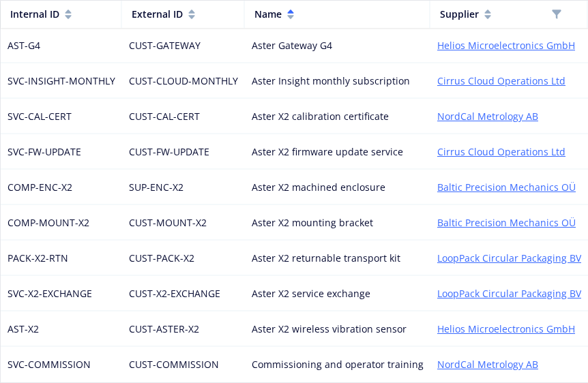
Task: Click the Supplier column sort arrows
Action: (x=488, y=14)
